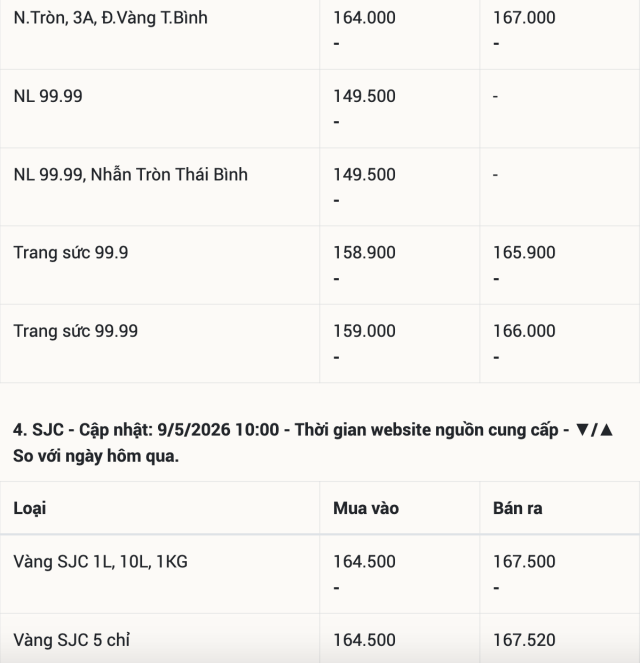Click the Vàng SJC 5 chỉ row label
The height and width of the screenshot is (663, 640).
pos(71,640)
